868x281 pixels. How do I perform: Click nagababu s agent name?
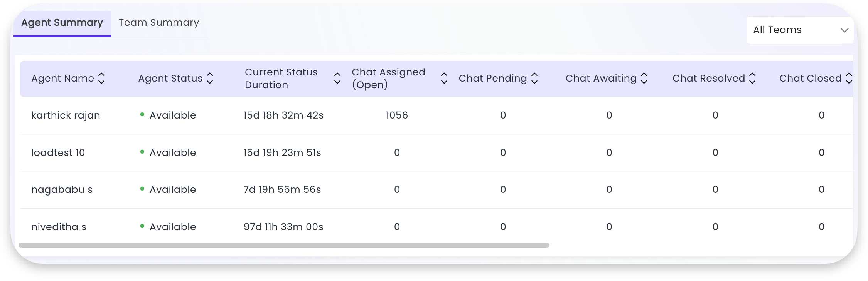click(62, 190)
